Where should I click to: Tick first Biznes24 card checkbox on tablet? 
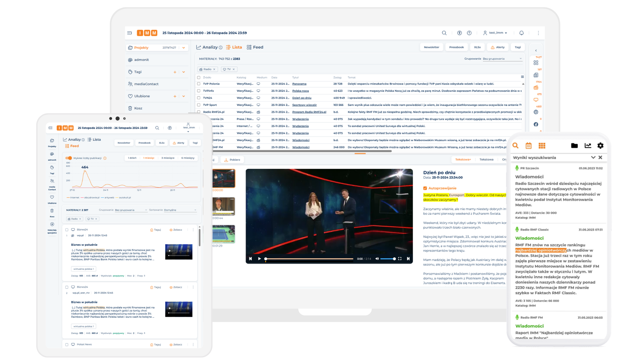coord(67,230)
